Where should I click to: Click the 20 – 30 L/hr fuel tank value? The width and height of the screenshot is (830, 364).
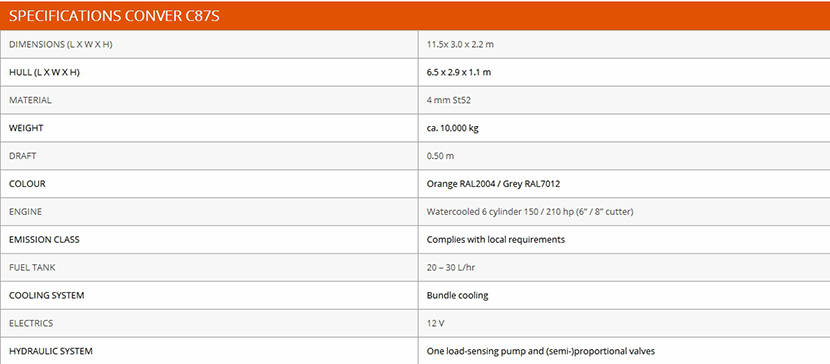coord(450,268)
